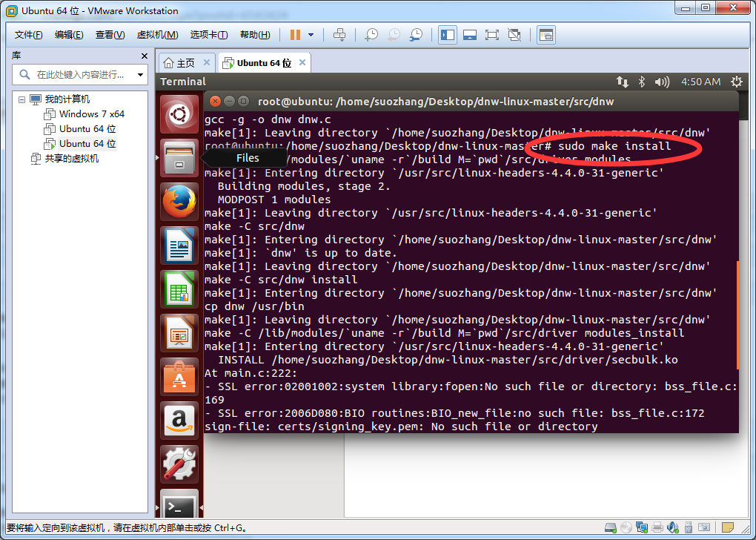
Task: Toggle the thumbnail bar view button
Action: point(470,35)
